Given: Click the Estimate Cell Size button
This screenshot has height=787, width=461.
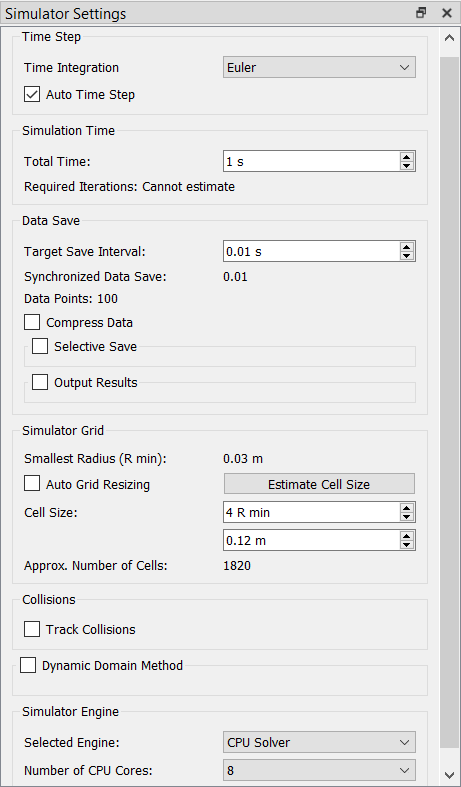Looking at the screenshot, I should [x=319, y=484].
